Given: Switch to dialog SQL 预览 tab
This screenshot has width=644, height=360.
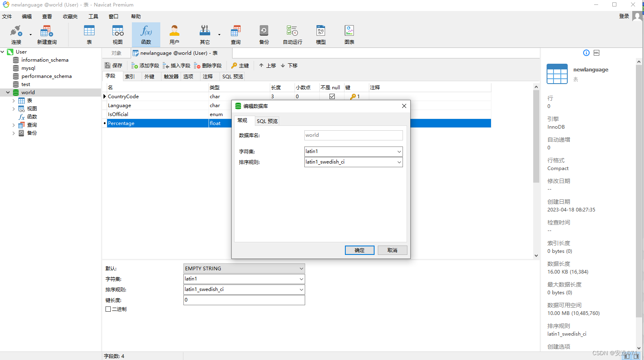Looking at the screenshot, I should pos(267,121).
